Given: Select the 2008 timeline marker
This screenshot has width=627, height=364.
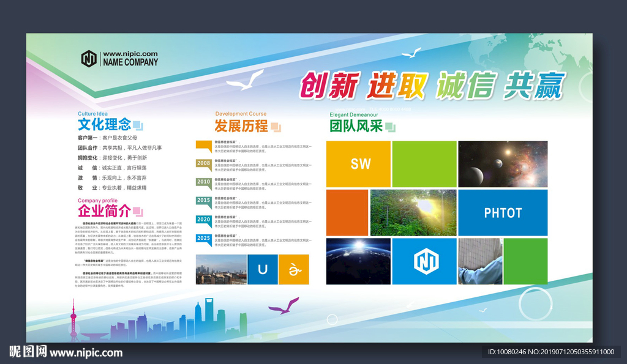Looking at the screenshot, I should (x=203, y=165).
